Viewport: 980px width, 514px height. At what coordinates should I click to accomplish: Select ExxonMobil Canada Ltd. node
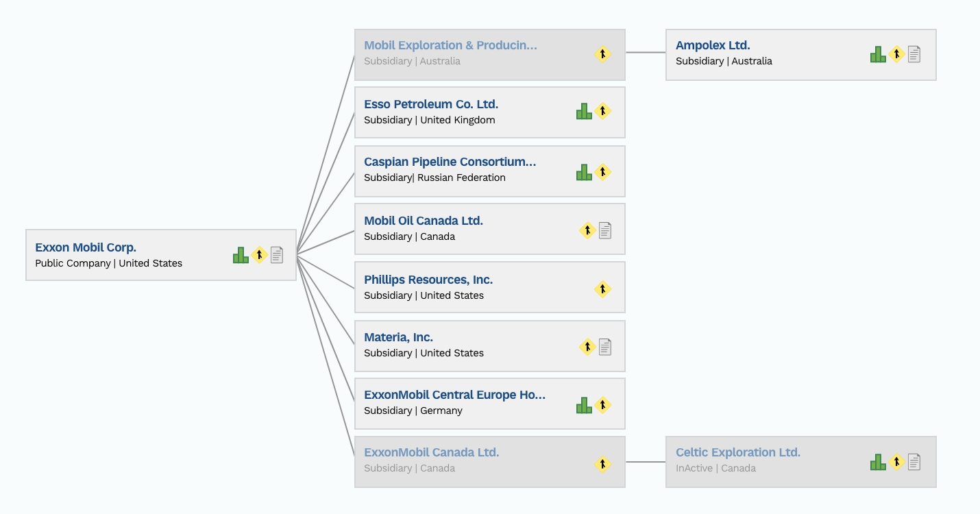(x=490, y=462)
